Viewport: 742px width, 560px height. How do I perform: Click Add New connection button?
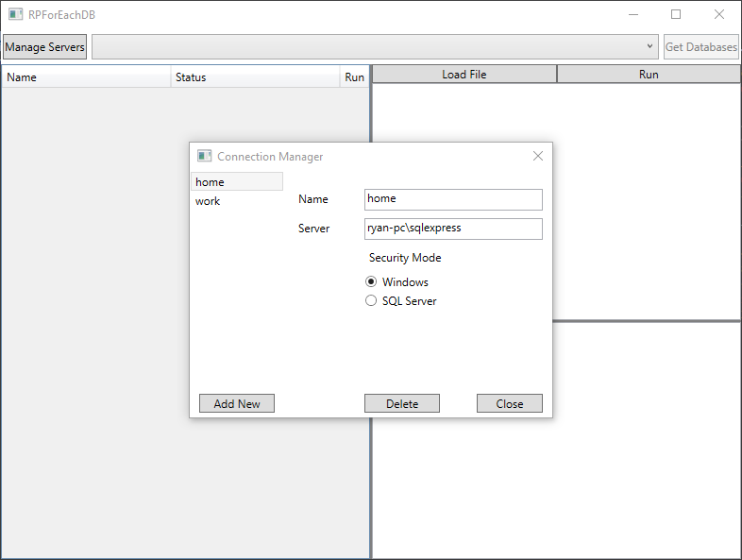[x=237, y=403]
